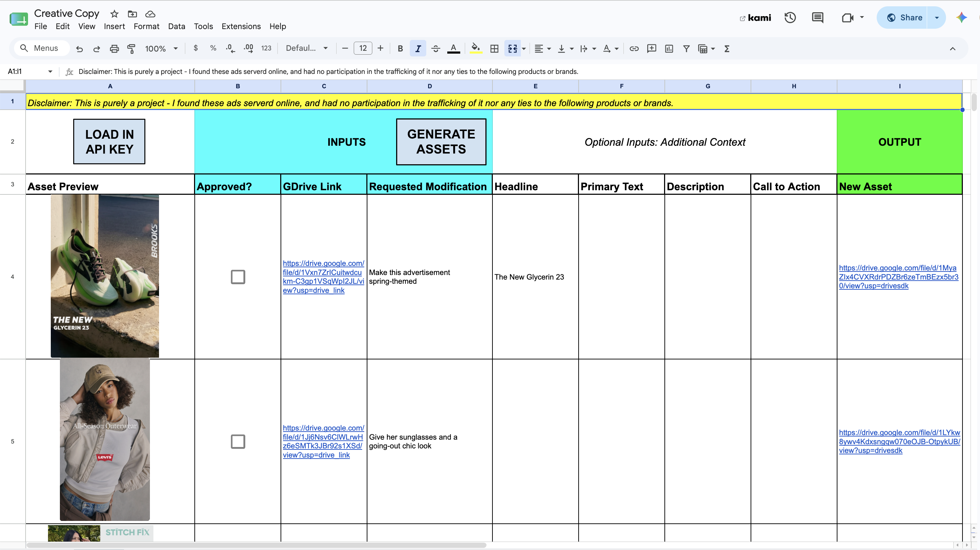The width and height of the screenshot is (980, 550).
Task: Expand the zoom level dropdown
Action: tap(175, 49)
